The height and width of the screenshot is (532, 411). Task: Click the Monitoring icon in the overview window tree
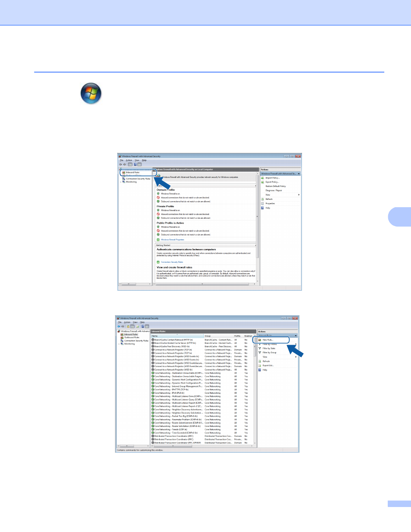tap(124, 182)
